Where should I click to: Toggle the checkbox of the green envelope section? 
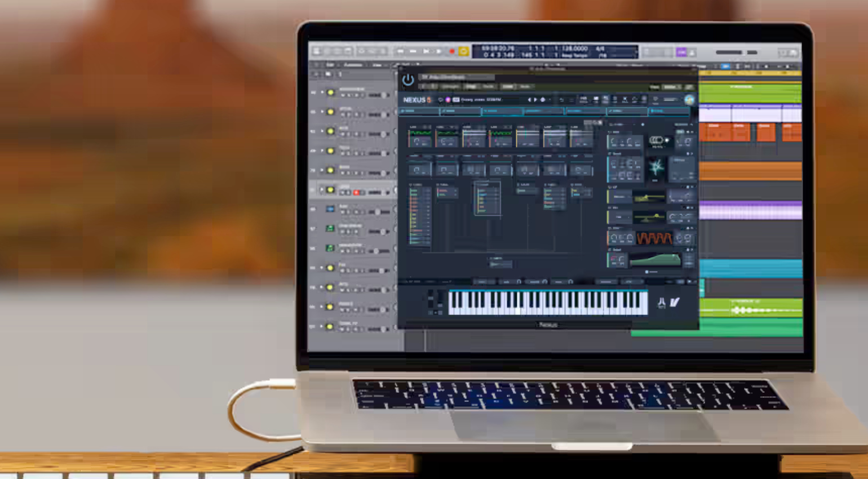point(610,249)
